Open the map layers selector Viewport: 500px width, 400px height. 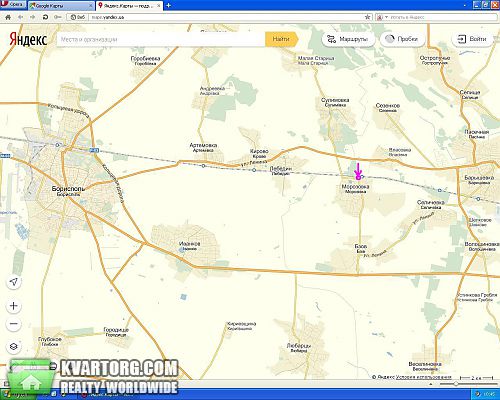point(14,346)
